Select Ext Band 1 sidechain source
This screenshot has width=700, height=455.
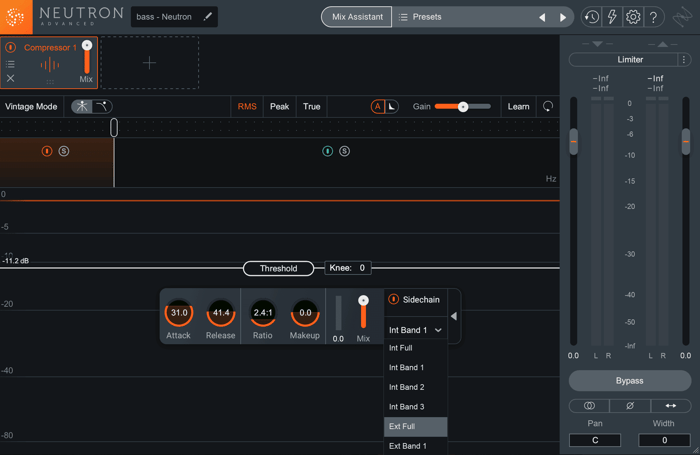(x=416, y=446)
